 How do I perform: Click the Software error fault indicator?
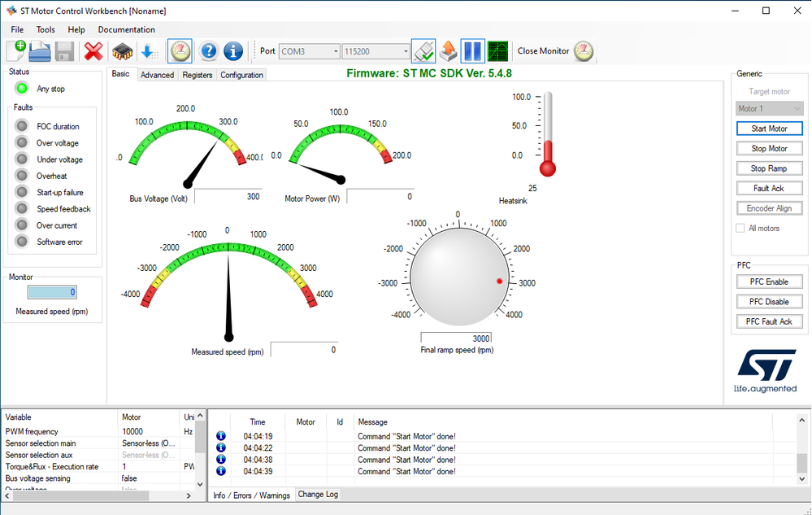coord(22,242)
